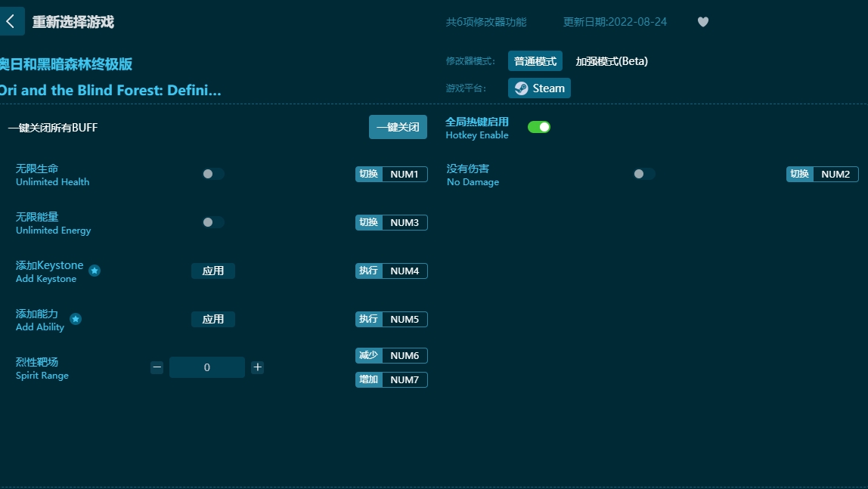Click the Steam platform button
This screenshot has height=489, width=868.
[x=539, y=88]
